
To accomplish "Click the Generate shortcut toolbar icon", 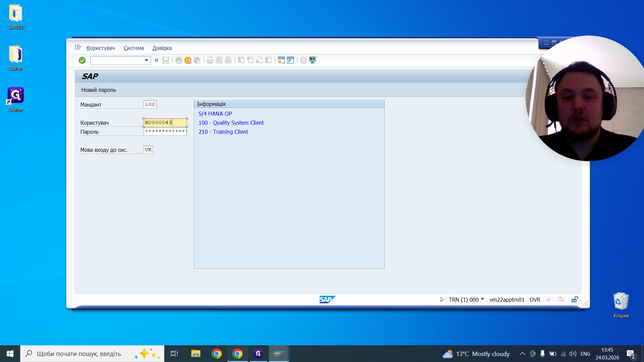I will tap(290, 60).
